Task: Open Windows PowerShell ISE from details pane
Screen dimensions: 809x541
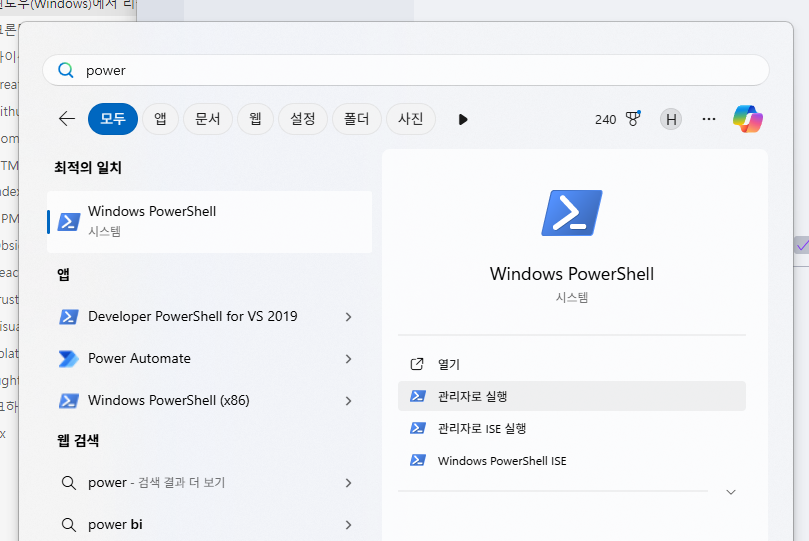Action: click(x=572, y=461)
